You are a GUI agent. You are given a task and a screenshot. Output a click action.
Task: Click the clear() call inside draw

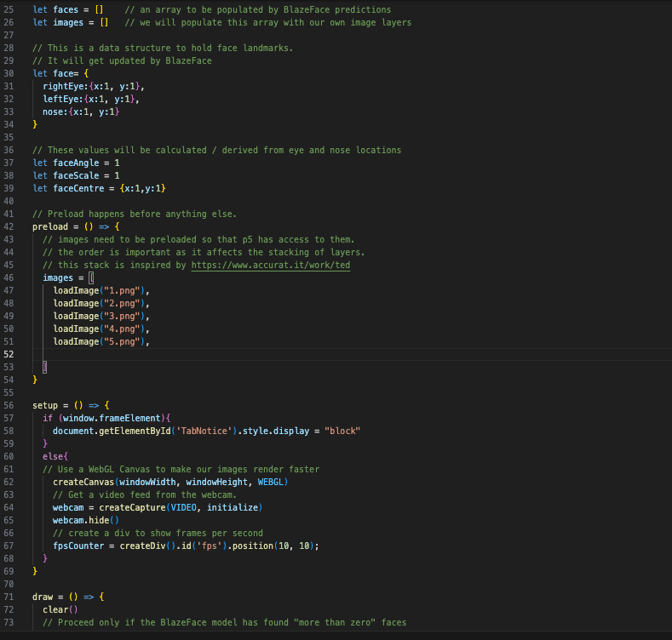(60, 609)
